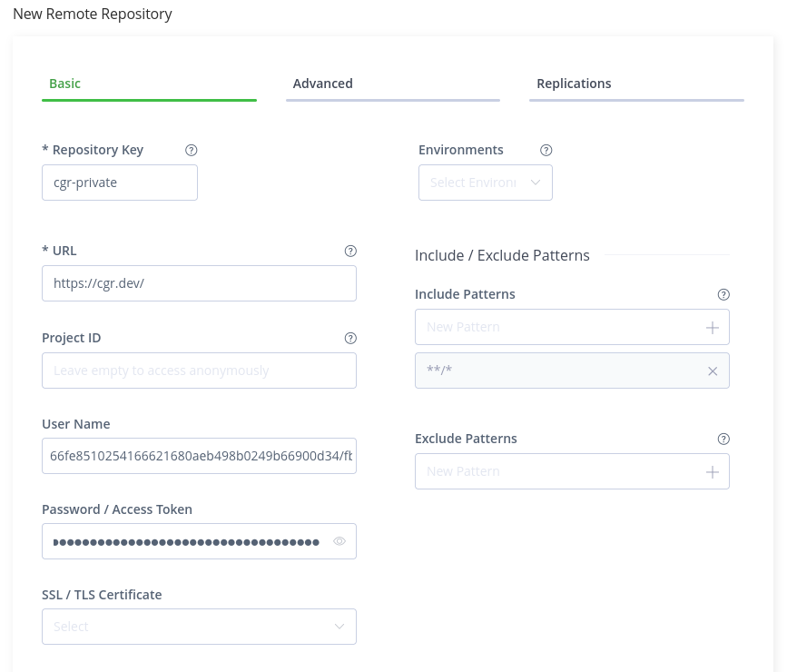Add a new Exclude Pattern with the plus icon
The image size is (787, 672).
click(x=713, y=471)
